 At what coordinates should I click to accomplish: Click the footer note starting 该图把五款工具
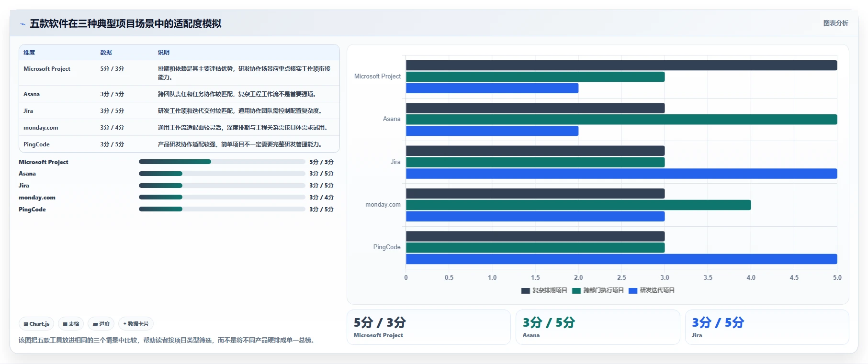pyautogui.click(x=168, y=340)
